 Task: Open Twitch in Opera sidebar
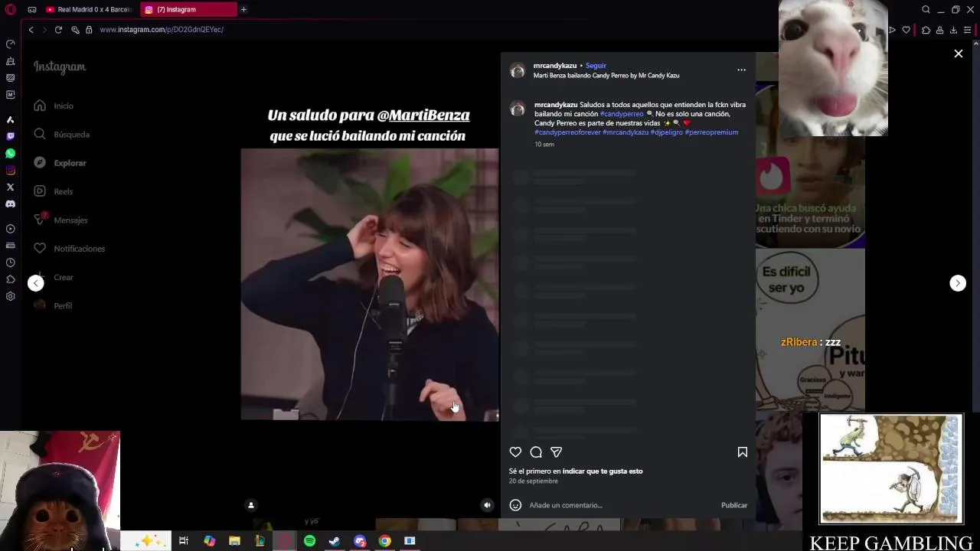coord(10,136)
